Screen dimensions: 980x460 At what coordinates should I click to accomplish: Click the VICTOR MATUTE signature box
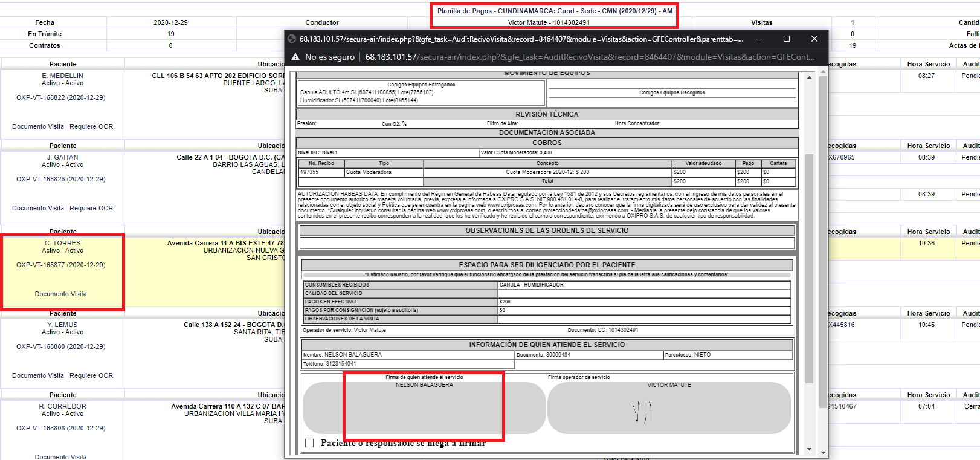669,408
